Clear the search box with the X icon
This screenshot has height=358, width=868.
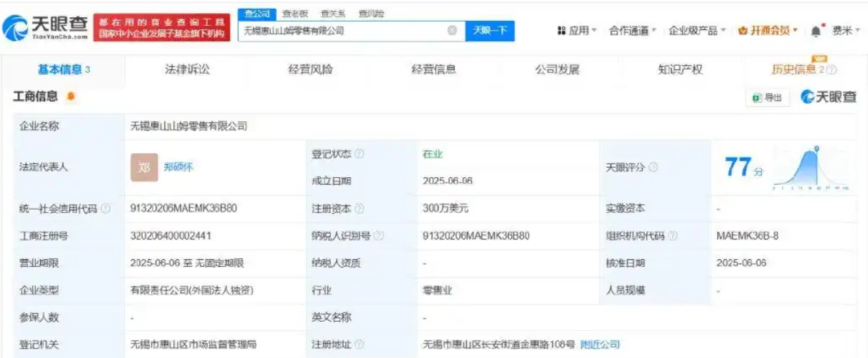(x=452, y=31)
